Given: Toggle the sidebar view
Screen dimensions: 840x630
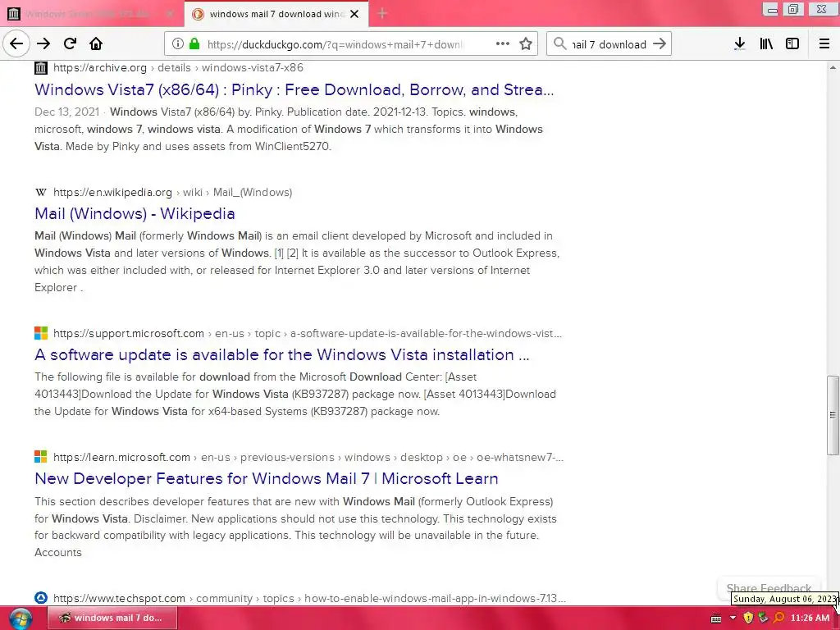Looking at the screenshot, I should tap(792, 44).
